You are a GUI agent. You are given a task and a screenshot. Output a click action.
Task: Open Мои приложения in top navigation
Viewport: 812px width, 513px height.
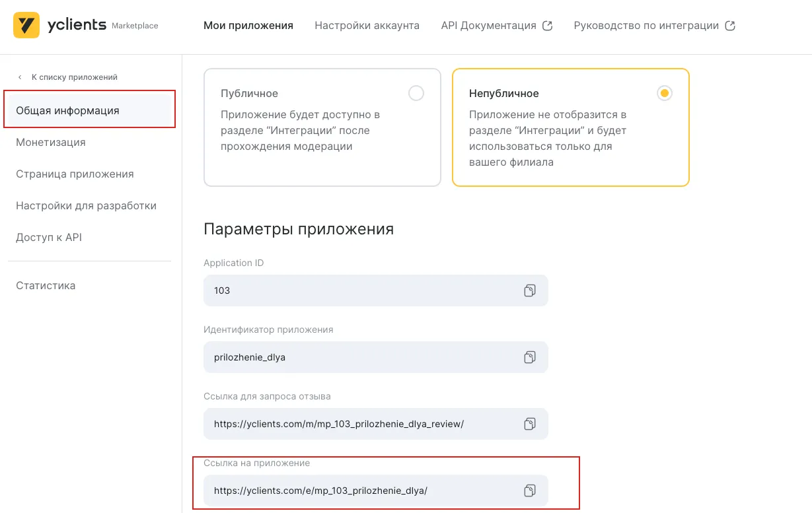coord(248,26)
